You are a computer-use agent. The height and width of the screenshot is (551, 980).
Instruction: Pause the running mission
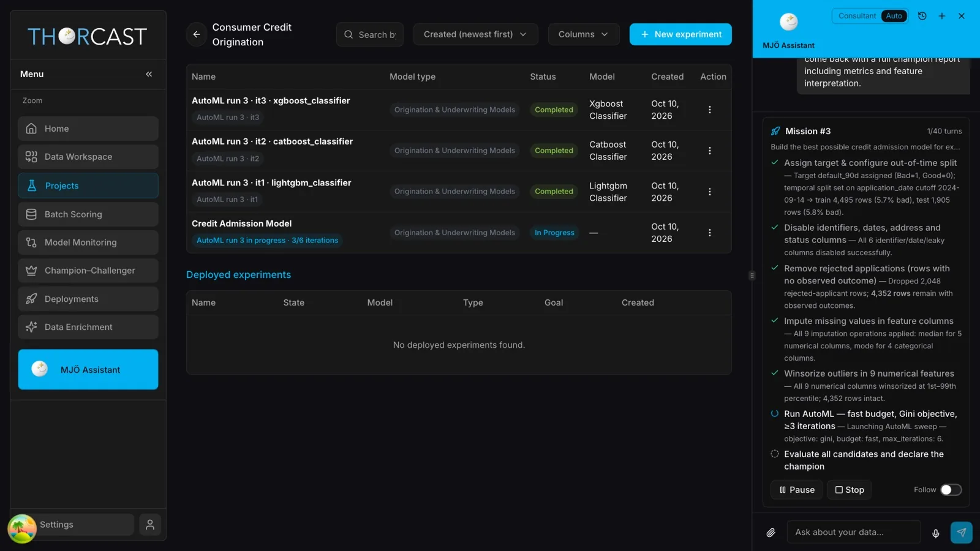[796, 490]
